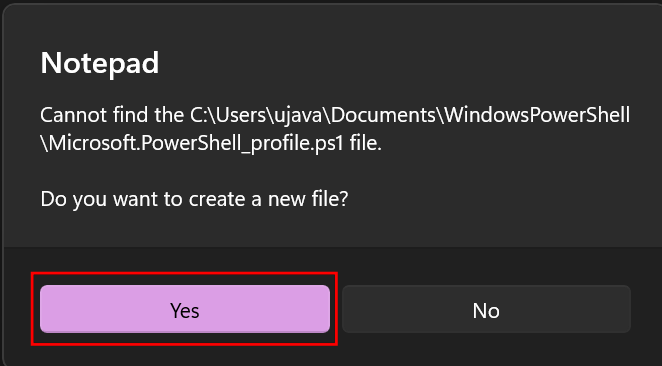The image size is (662, 366).
Task: Click the Documents folder name in the path
Action: [x=383, y=115]
